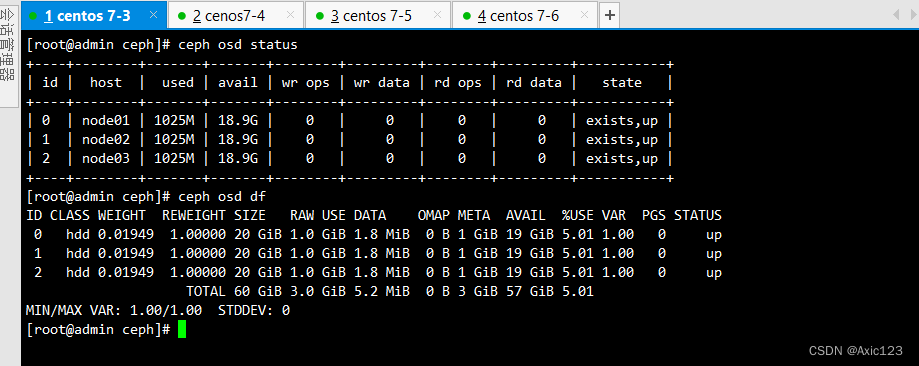919x366 pixels.
Task: Click the "state" column header
Action: [x=622, y=83]
